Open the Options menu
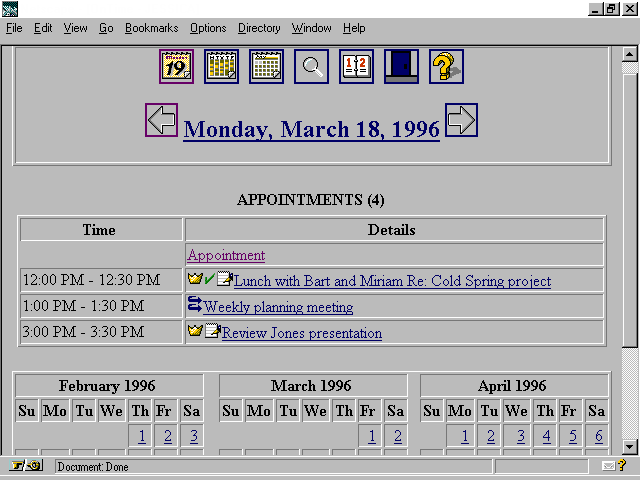This screenshot has height=480, width=640. coord(208,28)
